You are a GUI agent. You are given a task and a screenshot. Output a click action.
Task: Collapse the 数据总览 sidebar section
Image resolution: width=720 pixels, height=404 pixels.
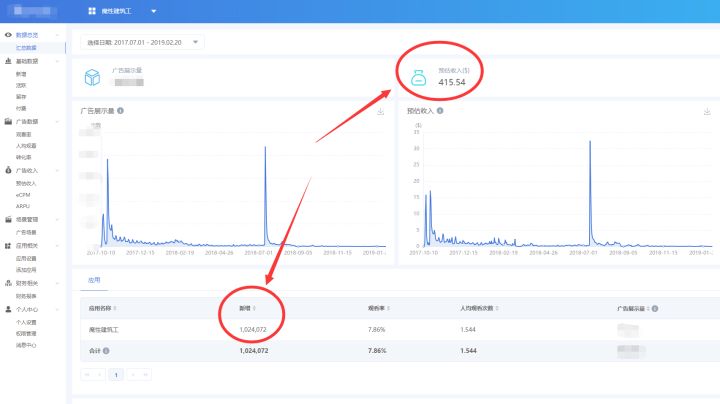click(x=57, y=35)
